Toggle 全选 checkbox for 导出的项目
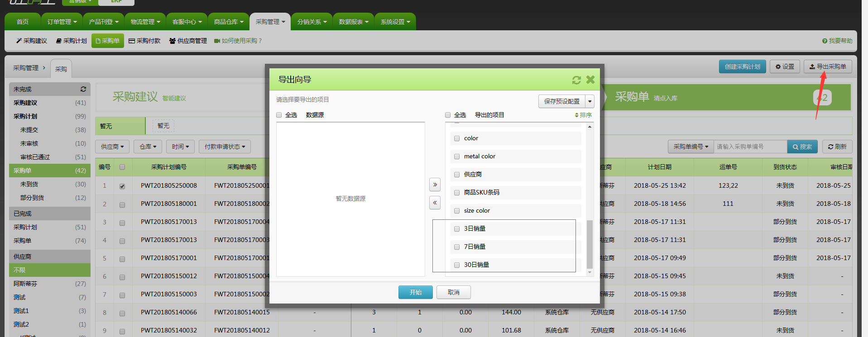Viewport: 868px width, 337px height. tap(448, 115)
